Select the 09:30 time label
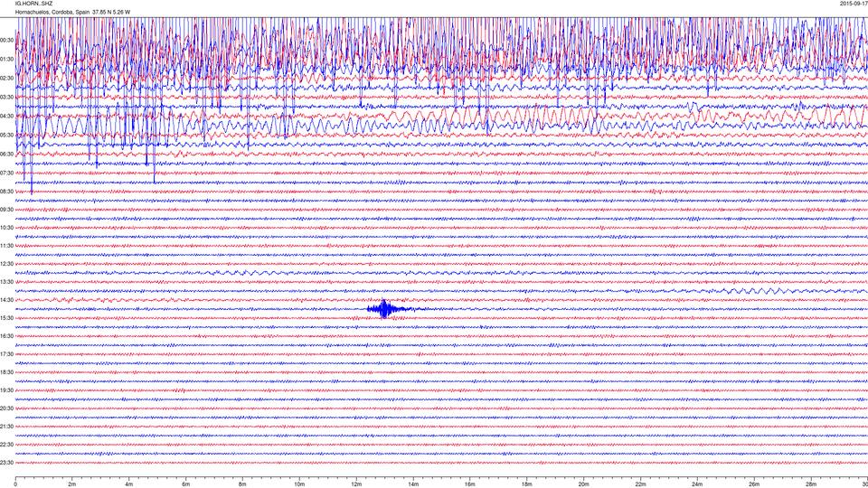This screenshot has width=868, height=488. pos(6,210)
